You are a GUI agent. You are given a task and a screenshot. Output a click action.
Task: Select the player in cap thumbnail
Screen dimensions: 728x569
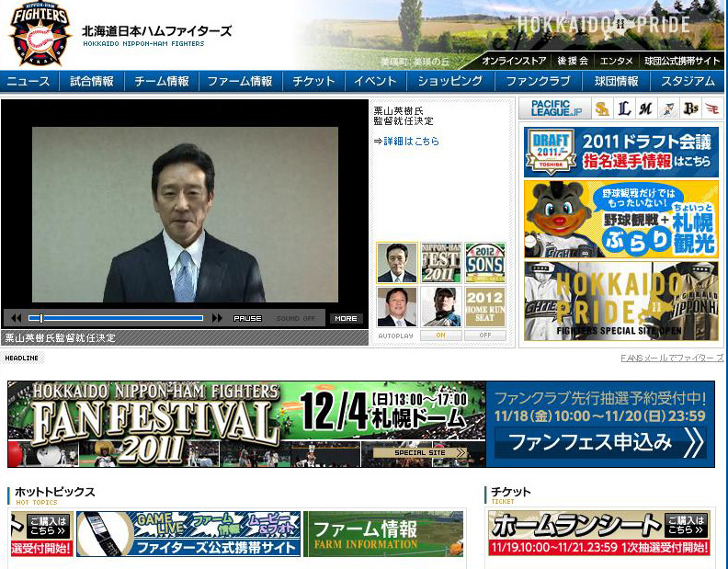[x=441, y=307]
